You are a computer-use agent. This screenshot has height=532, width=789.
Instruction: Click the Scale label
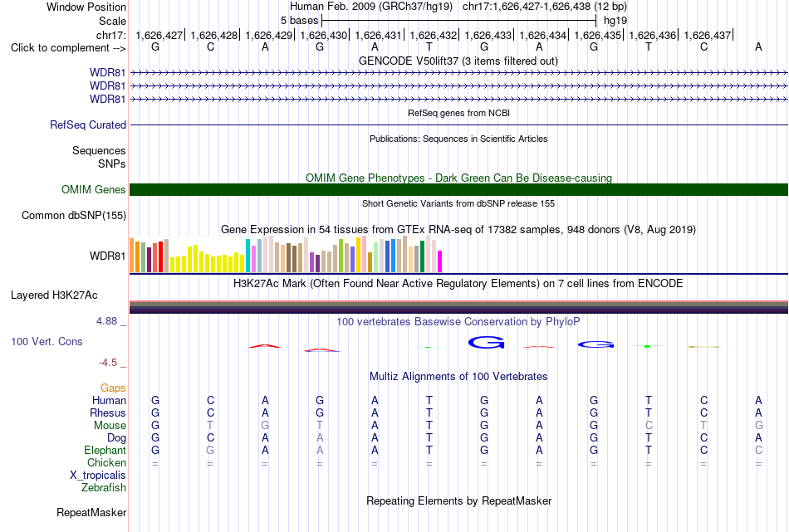112,21
